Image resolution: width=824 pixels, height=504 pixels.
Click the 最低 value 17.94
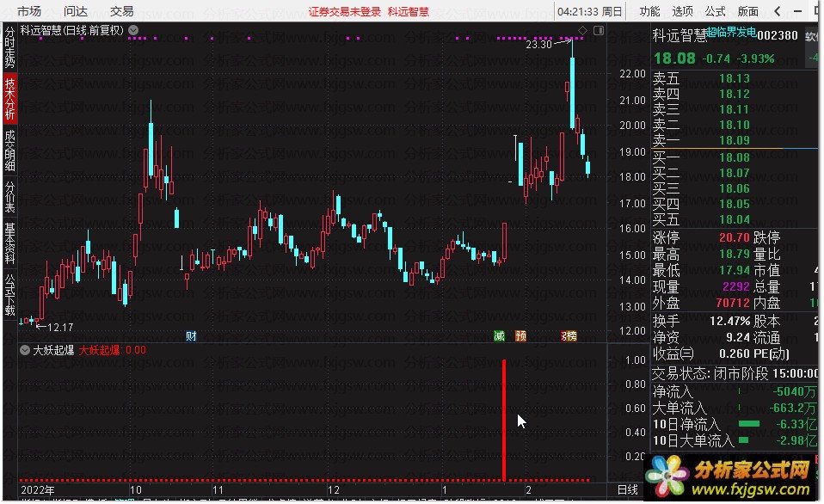(x=735, y=271)
